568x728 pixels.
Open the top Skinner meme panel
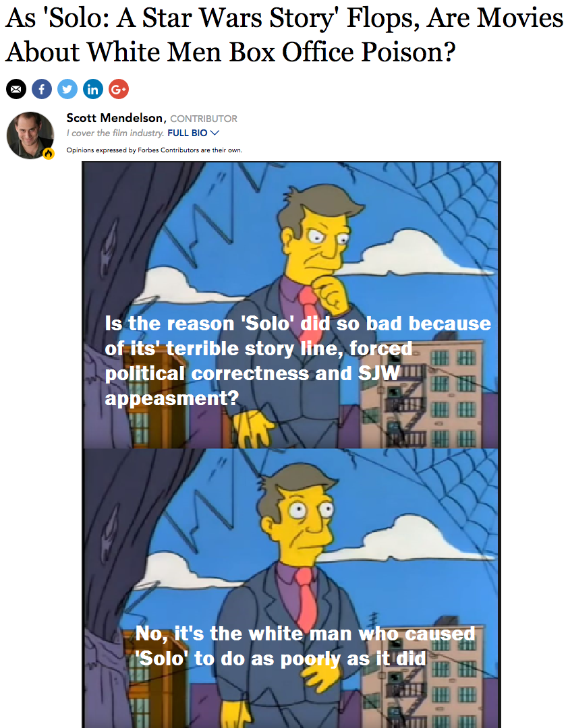(291, 305)
